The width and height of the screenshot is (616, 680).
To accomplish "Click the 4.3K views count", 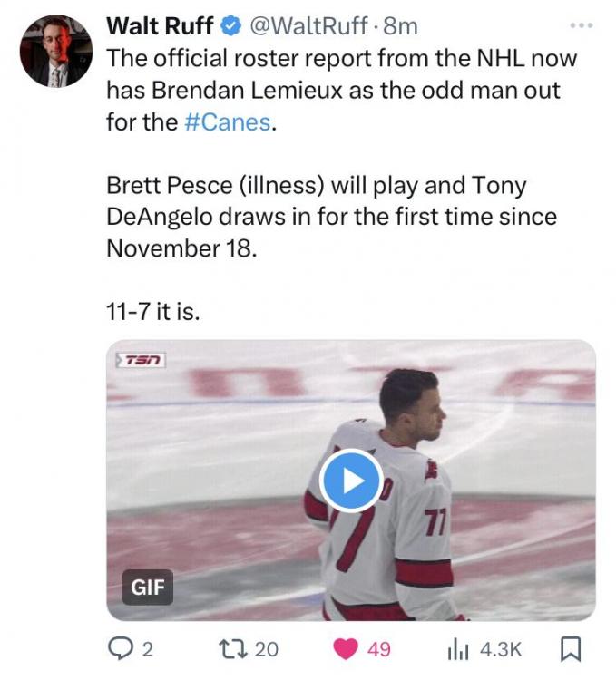I will point(501,649).
